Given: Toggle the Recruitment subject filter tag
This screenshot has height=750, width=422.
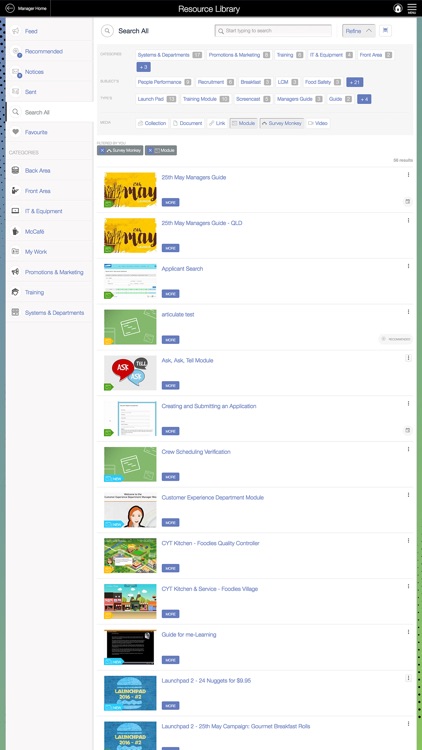Looking at the screenshot, I should (216, 82).
